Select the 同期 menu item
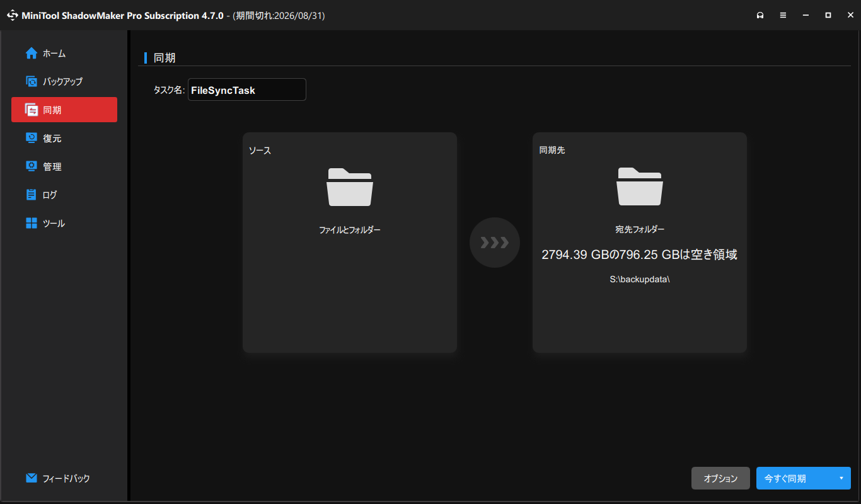 (x=64, y=110)
